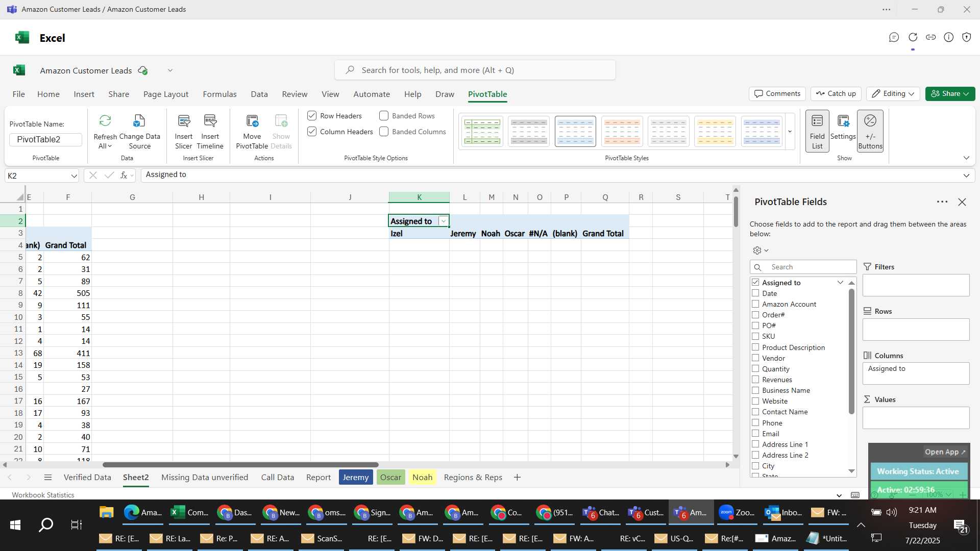The image size is (980, 551).
Task: Click the Refresh All icon
Action: (x=105, y=121)
